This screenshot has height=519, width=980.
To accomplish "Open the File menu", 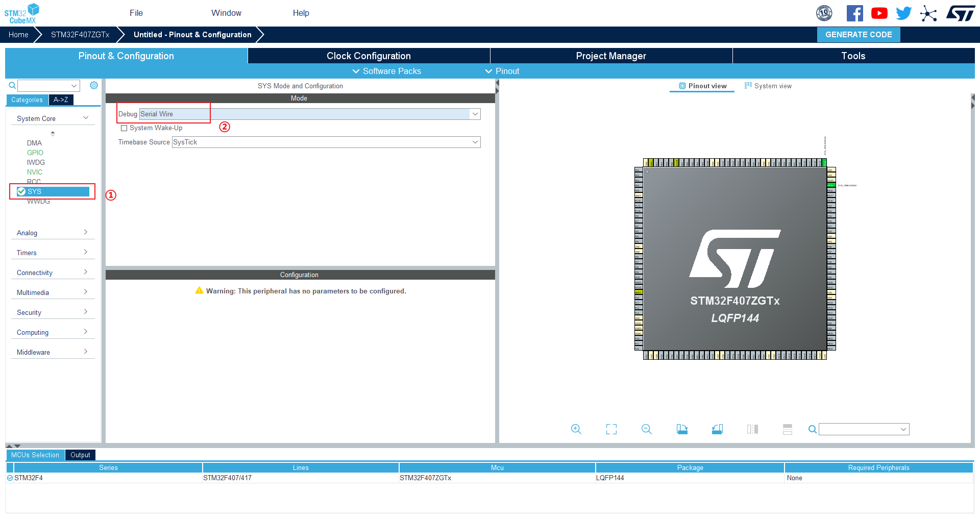I will (136, 13).
